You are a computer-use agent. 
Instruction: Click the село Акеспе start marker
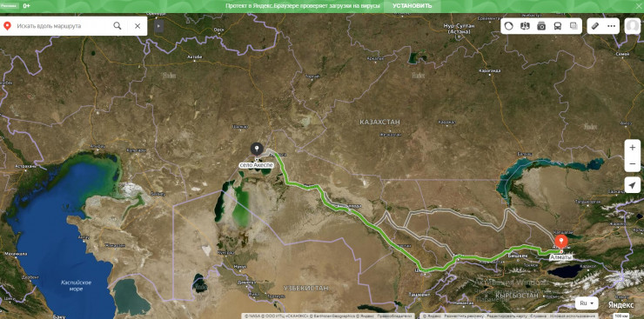pyautogui.click(x=257, y=150)
